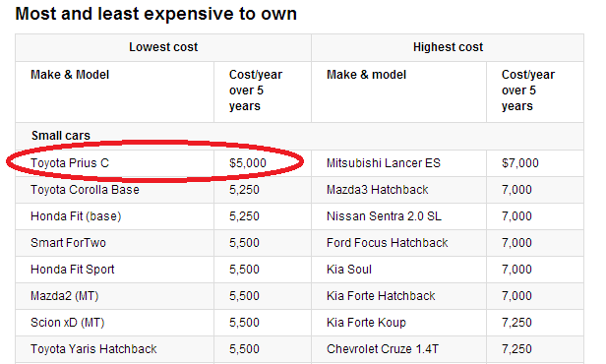Click the Highest cost column header
This screenshot has height=364, width=606.
tap(448, 47)
